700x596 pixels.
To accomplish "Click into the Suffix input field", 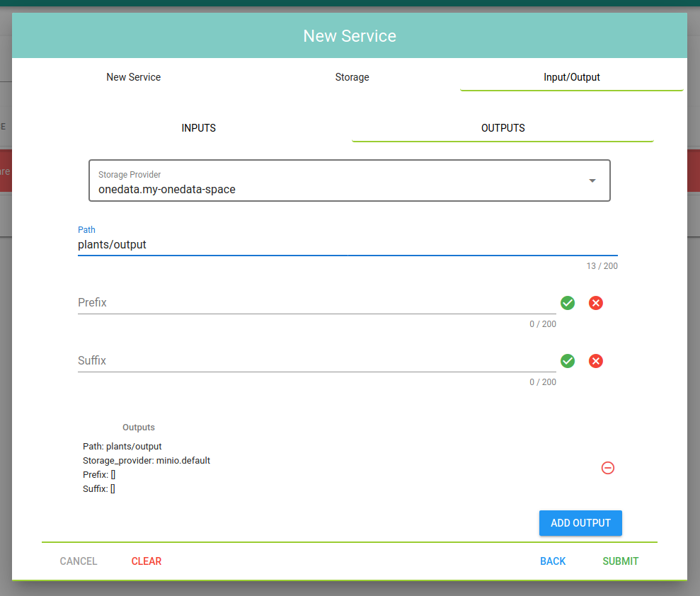I will click(316, 361).
